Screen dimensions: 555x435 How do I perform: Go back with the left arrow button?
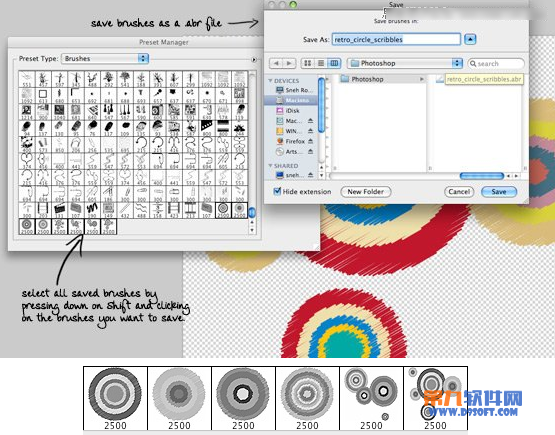tap(276, 63)
